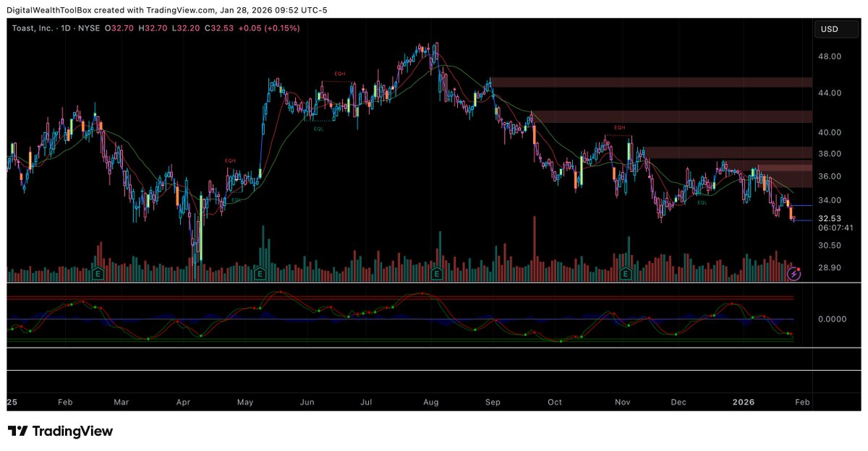Click the EQH label above June candles
Viewport: 868px width, 451px height.
[339, 74]
